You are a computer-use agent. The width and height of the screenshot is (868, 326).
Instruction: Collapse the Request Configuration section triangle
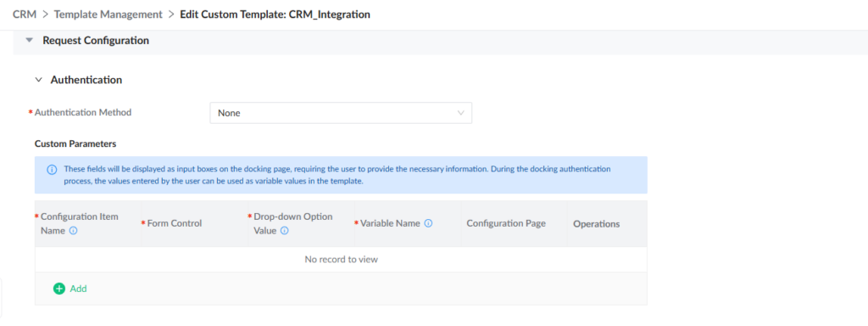pos(30,41)
